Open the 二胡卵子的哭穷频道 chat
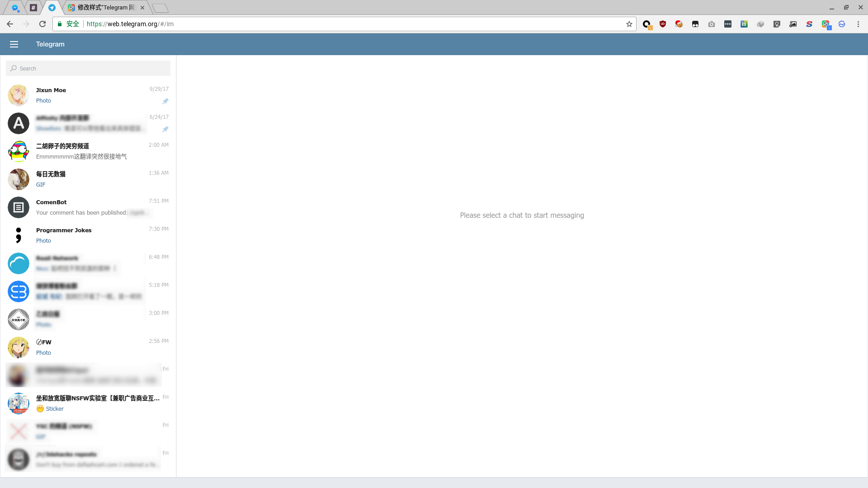This screenshot has width=868, height=488. pyautogui.click(x=88, y=151)
